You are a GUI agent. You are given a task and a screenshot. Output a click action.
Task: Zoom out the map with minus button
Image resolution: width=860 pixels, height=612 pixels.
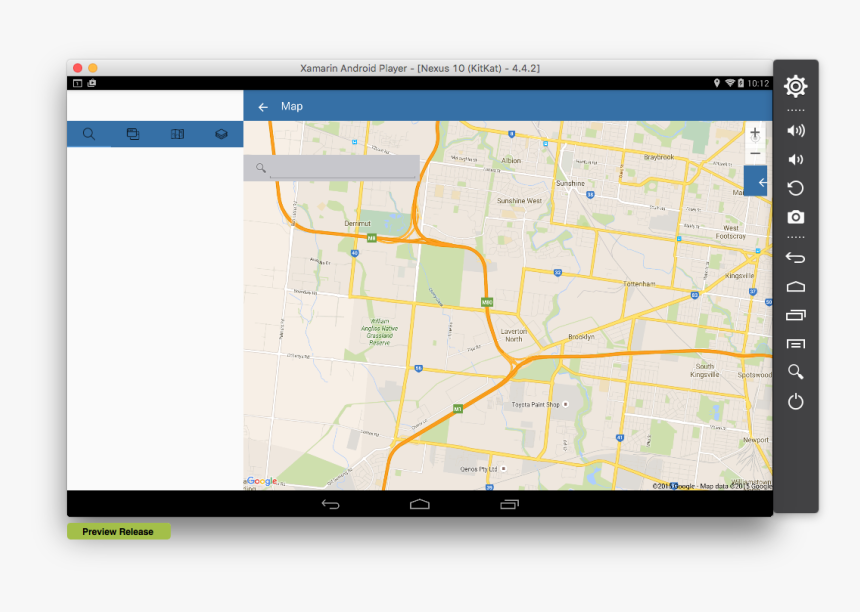(x=755, y=154)
